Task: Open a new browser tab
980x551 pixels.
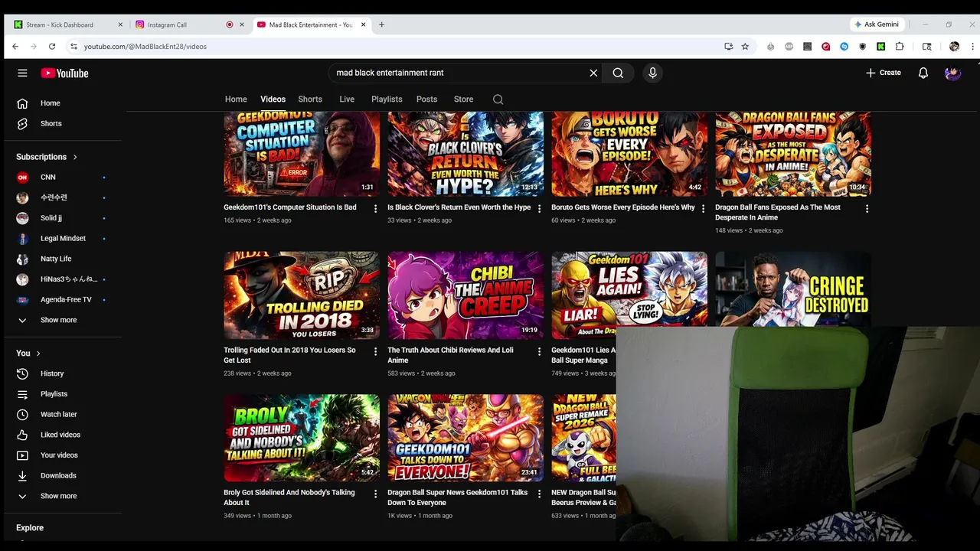Action: [381, 24]
